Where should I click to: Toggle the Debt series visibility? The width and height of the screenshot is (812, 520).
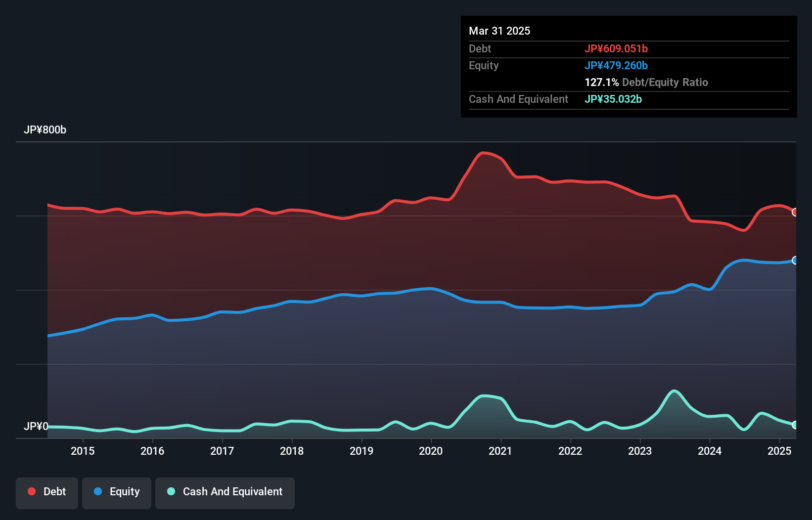(47, 492)
